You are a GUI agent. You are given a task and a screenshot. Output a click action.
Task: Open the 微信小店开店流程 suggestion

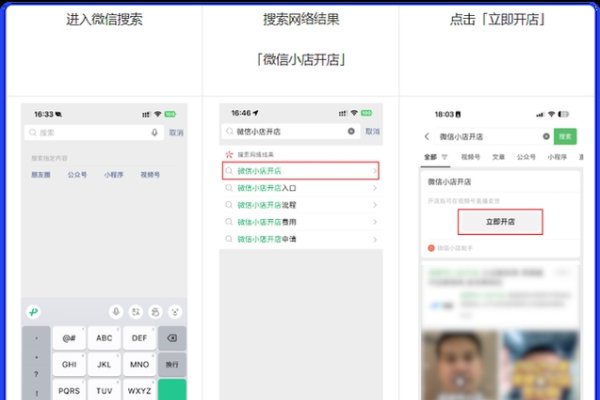click(301, 205)
